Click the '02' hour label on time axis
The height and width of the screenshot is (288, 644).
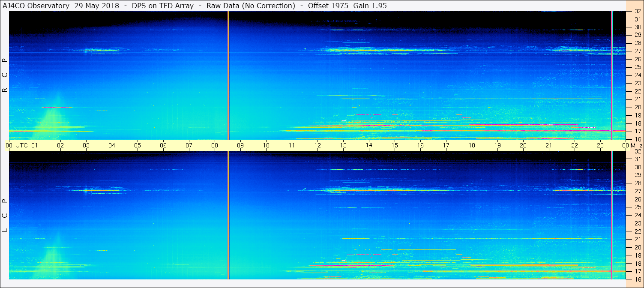[x=60, y=145]
